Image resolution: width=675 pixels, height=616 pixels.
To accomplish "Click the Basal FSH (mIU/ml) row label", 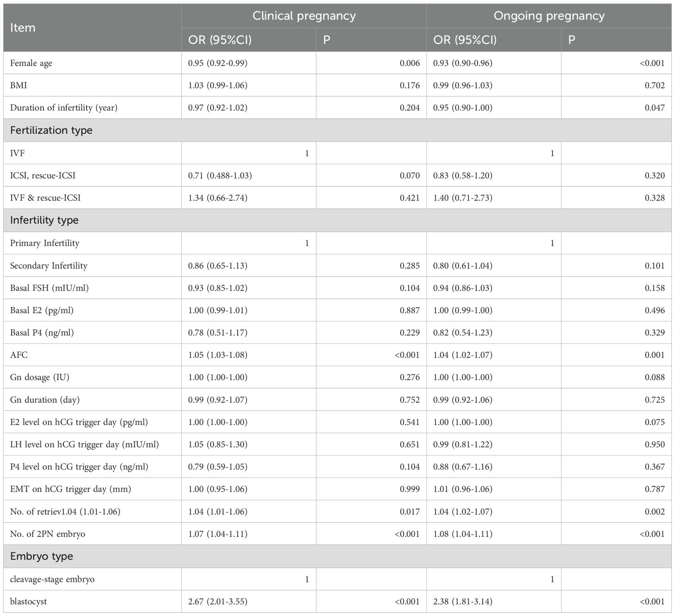I will (x=49, y=288).
